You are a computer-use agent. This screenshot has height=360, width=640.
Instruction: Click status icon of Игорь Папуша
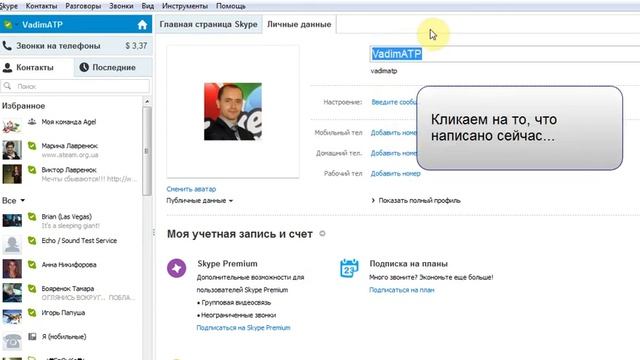[x=32, y=313]
